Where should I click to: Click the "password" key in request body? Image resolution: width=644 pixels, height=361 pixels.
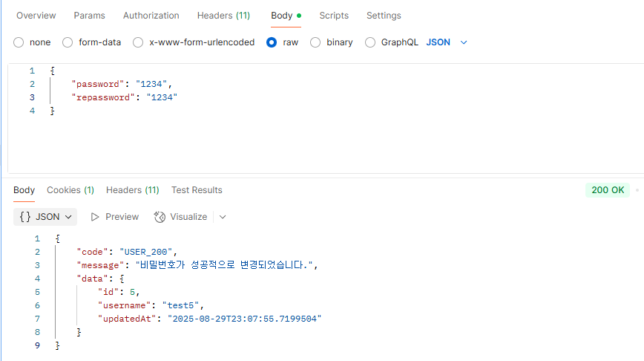98,84
